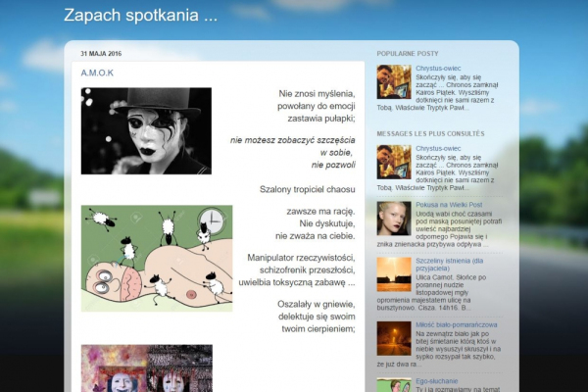This screenshot has height=392, width=588.
Task: Click the night road thumbnail
Action: pyautogui.click(x=394, y=338)
